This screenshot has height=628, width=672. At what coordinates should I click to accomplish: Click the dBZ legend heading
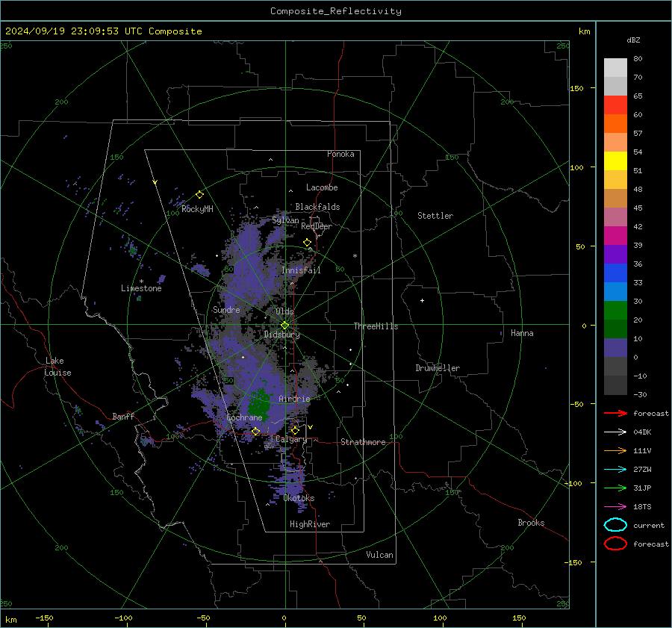[x=633, y=40]
